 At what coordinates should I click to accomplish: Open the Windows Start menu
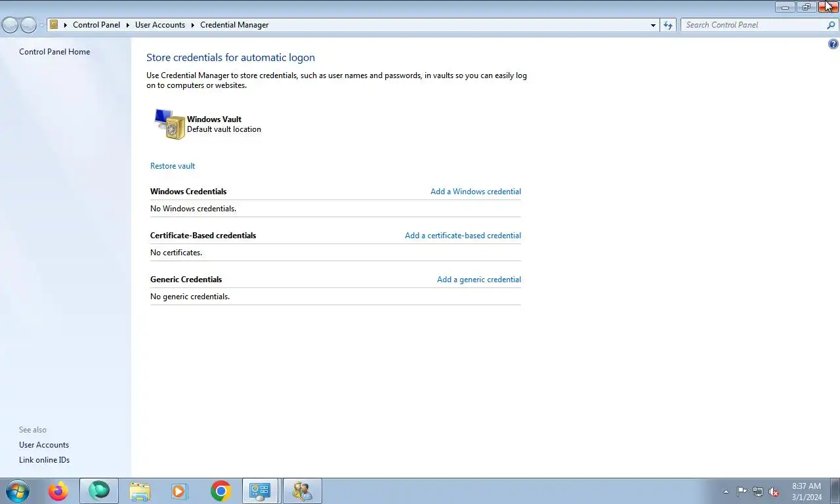pos(17,491)
